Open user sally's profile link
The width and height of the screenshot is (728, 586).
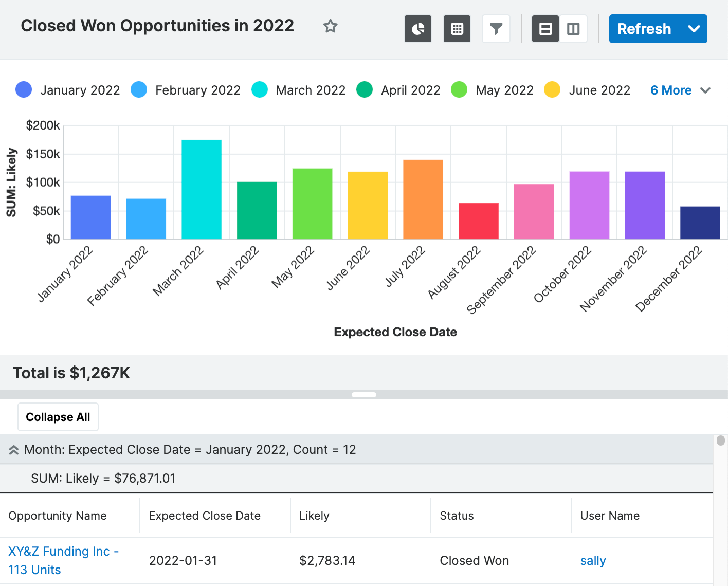593,561
